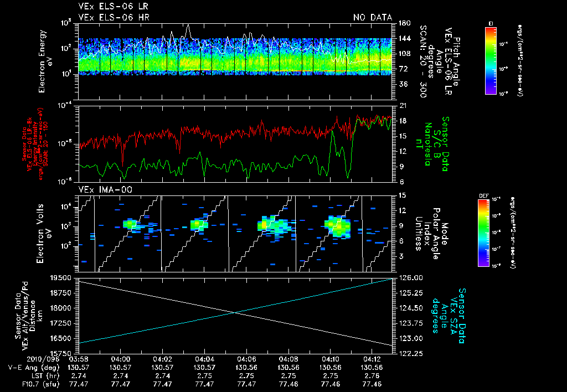Select the VEx ELS-06 HR title
Image resolution: width=567 pixels, height=392 pixels.
tap(114, 17)
